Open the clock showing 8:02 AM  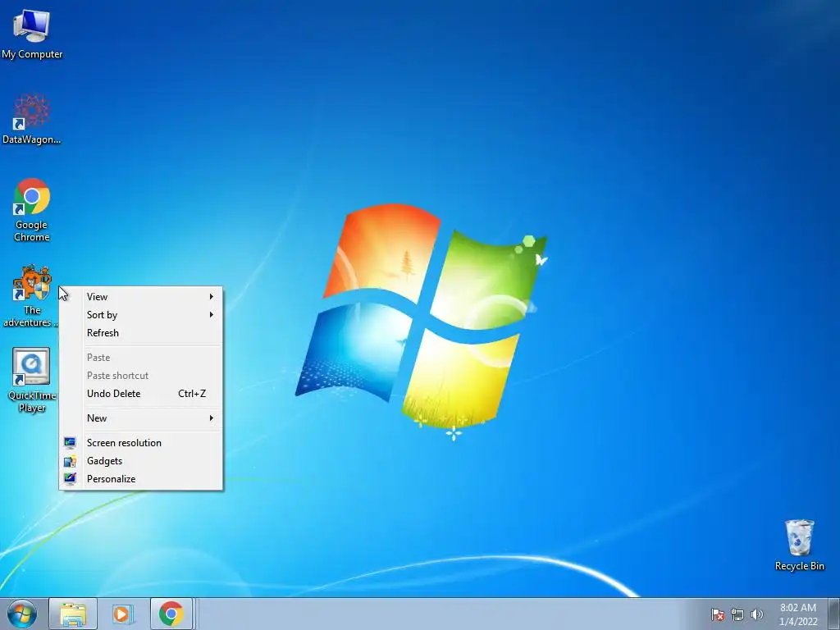click(x=798, y=614)
